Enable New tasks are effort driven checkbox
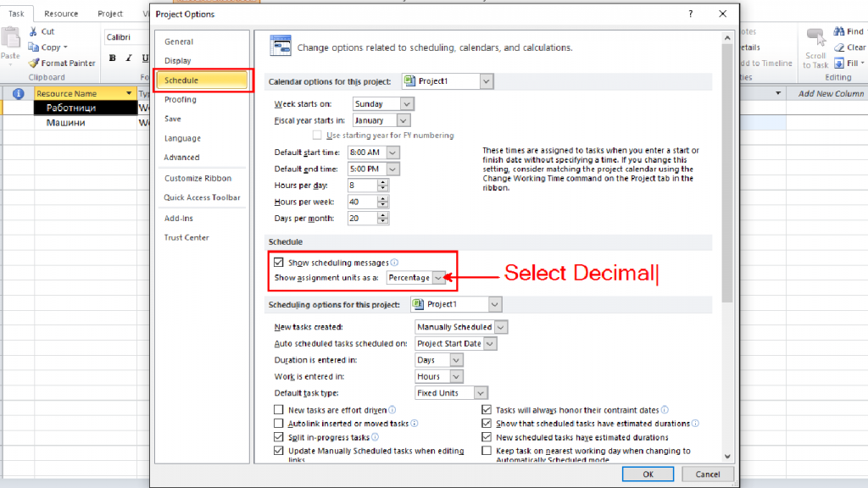Screen dimensions: 868x488 click(x=278, y=410)
